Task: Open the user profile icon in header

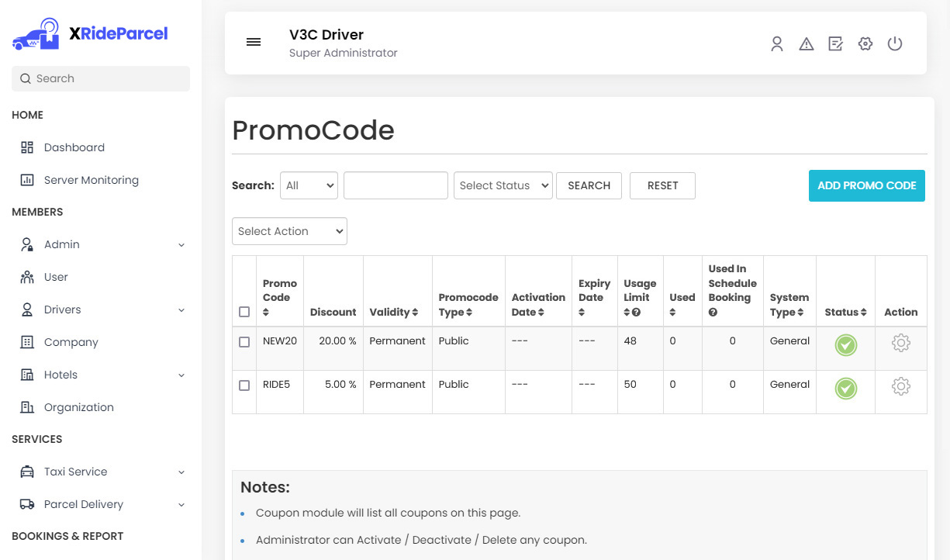Action: [x=776, y=44]
